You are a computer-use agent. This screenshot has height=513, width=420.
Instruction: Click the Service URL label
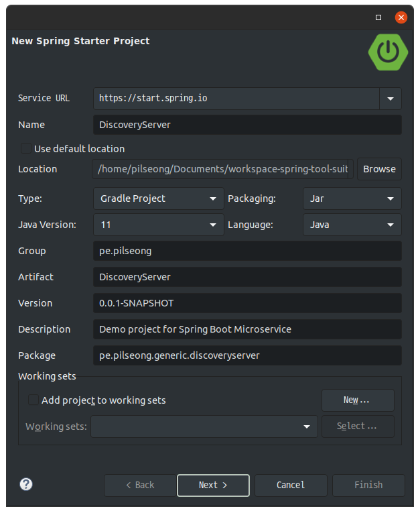coord(44,98)
